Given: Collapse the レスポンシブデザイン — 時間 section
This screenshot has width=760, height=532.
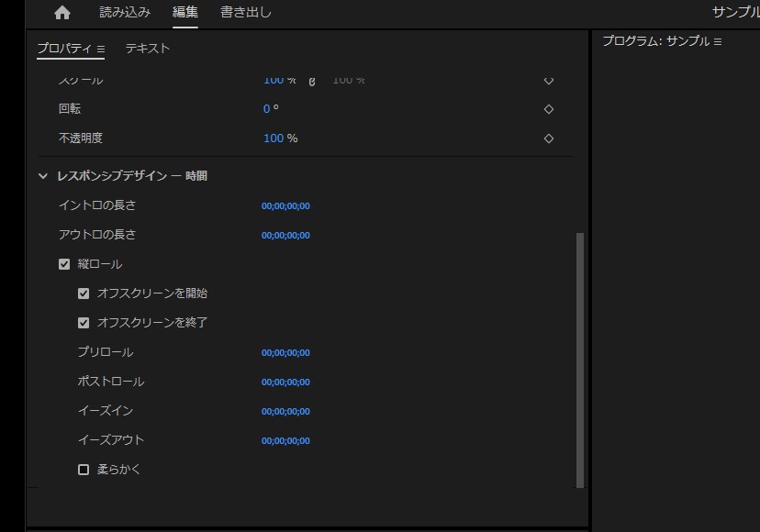Looking at the screenshot, I should pyautogui.click(x=43, y=176).
